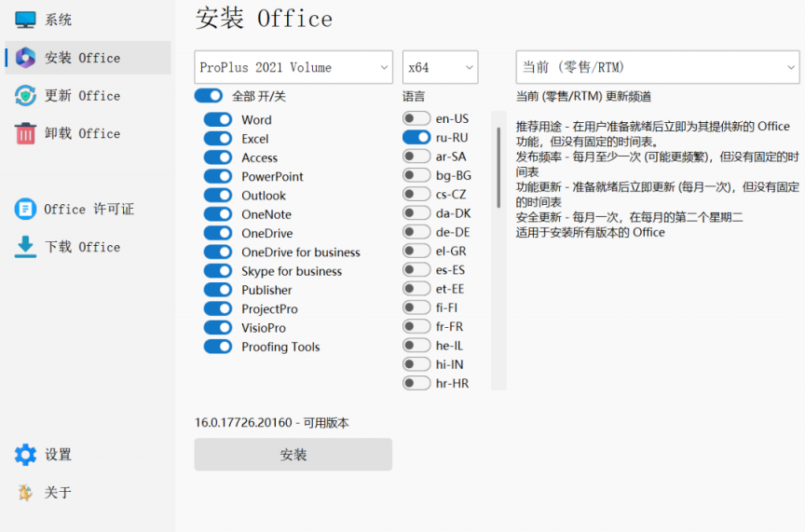Disable the Excel component toggle
Viewport: 805px width, 532px height.
(x=218, y=139)
